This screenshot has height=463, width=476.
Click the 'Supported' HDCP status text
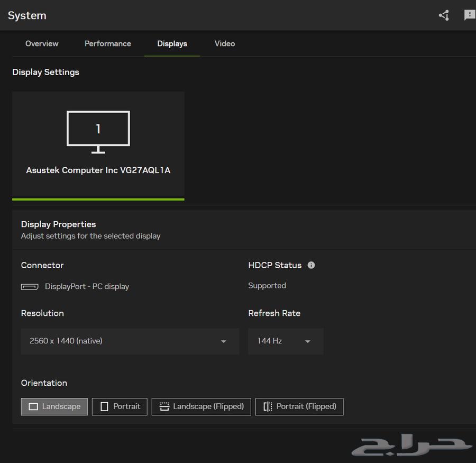267,286
